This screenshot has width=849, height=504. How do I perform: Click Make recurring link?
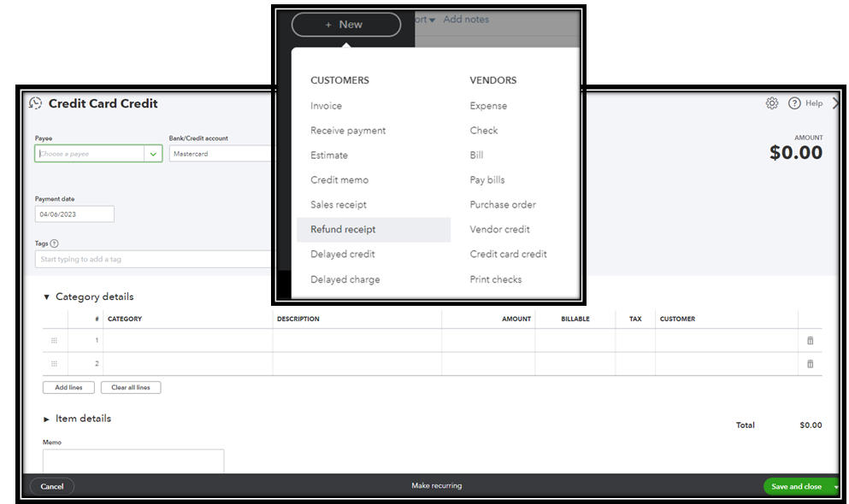[436, 486]
